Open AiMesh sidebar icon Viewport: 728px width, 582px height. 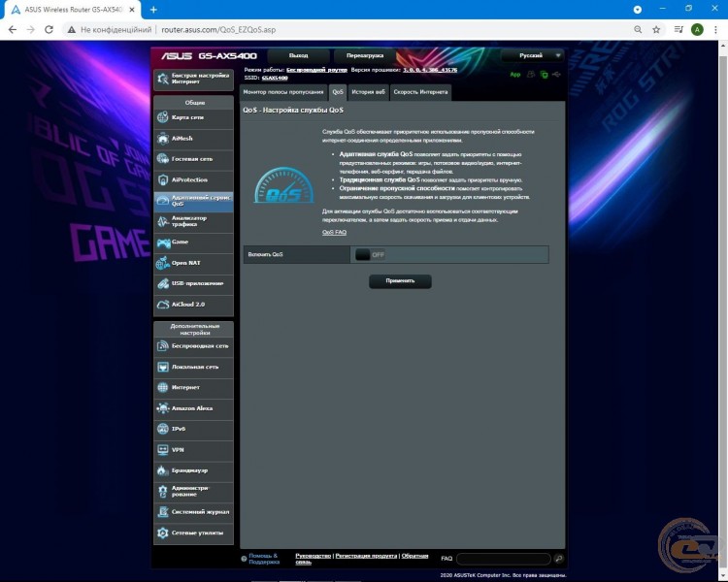(162, 138)
